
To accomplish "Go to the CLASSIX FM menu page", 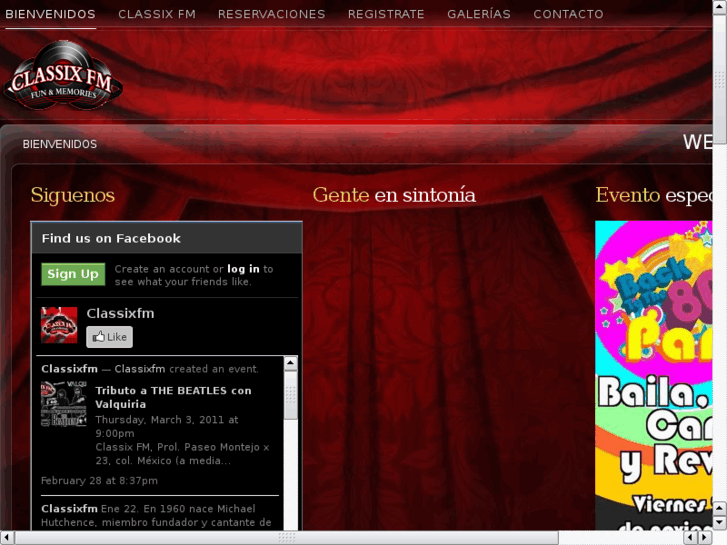I will point(157,14).
